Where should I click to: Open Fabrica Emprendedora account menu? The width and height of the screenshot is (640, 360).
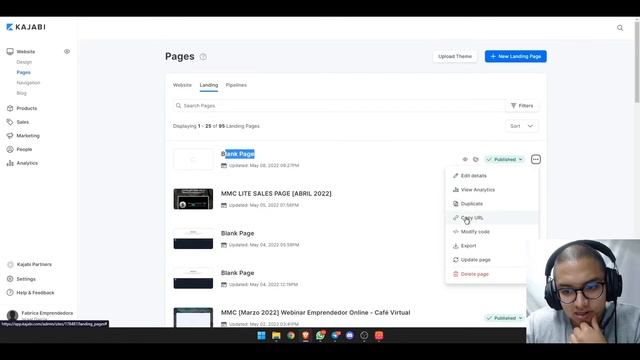click(40, 315)
